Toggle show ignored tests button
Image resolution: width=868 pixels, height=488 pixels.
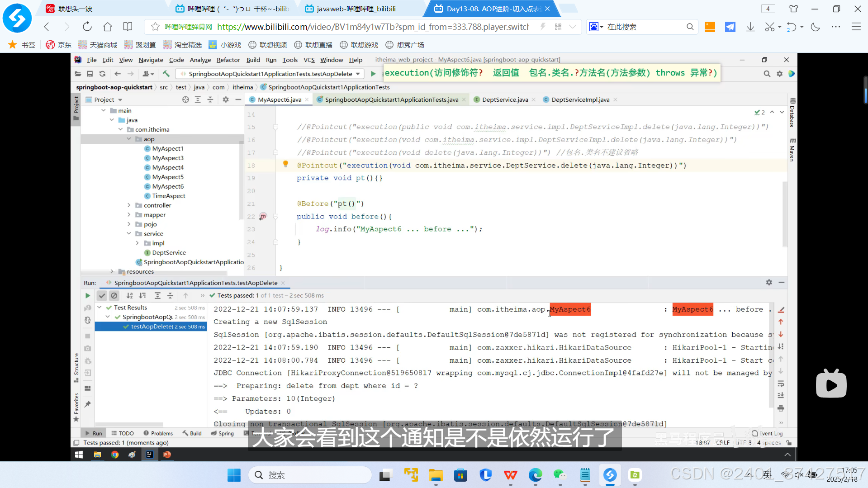point(114,296)
